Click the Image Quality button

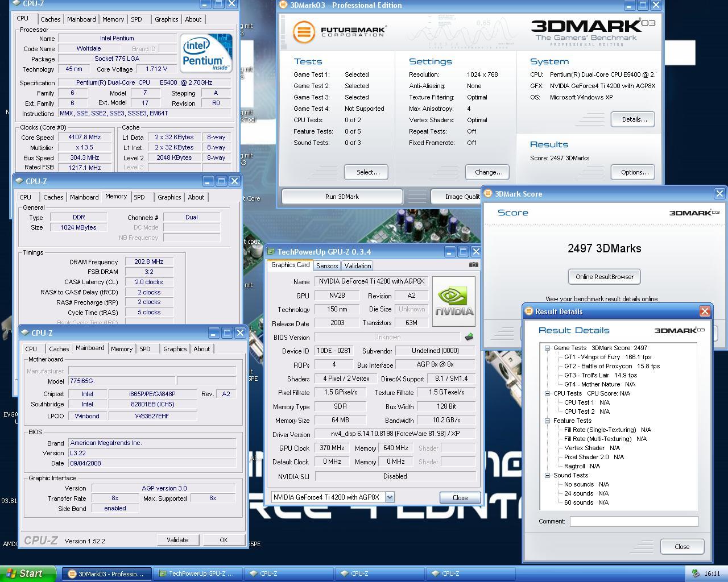[456, 197]
